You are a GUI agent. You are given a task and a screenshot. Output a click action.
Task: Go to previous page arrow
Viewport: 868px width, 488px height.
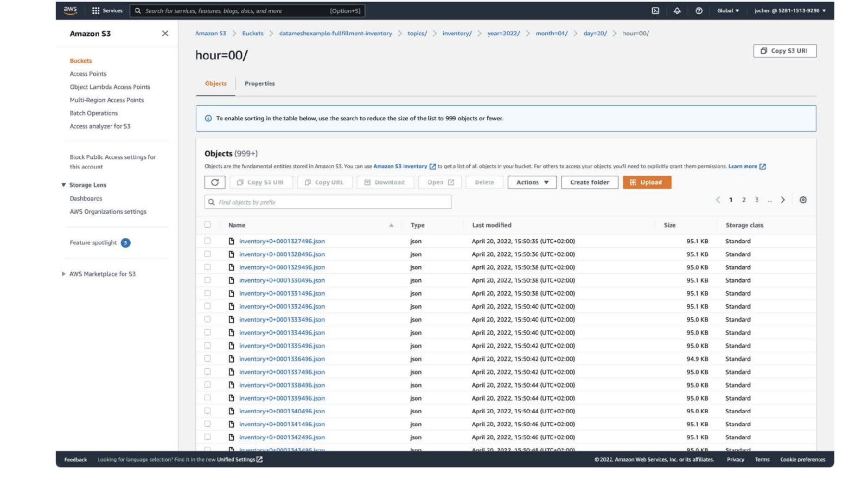click(x=718, y=200)
